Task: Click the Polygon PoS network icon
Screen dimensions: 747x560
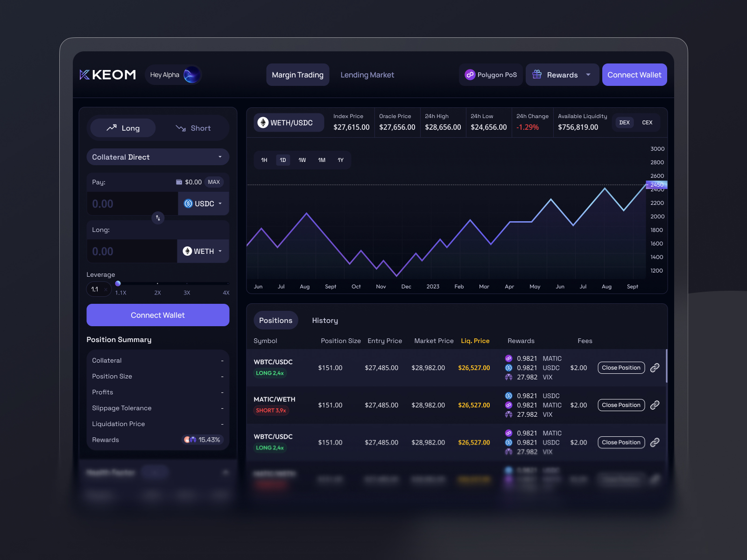Action: (x=470, y=75)
